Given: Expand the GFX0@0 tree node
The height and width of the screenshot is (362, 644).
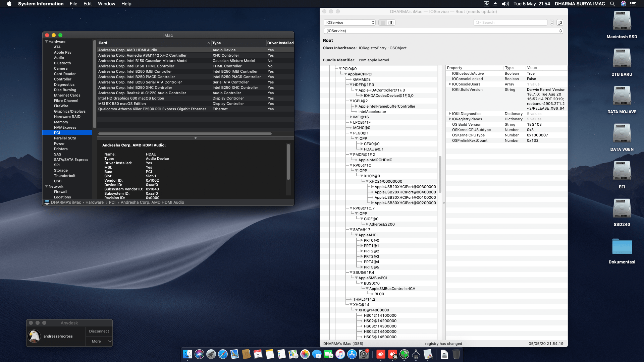Looking at the screenshot, I should tap(362, 144).
